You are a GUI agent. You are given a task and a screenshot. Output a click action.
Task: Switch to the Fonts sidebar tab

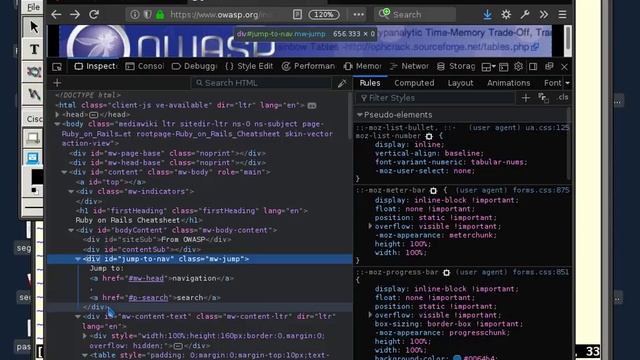552,83
